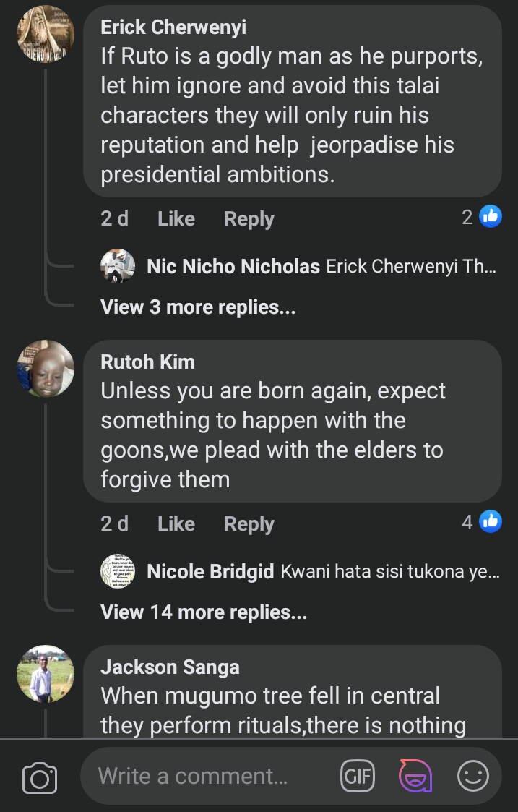Open the avatar sticker picker
Viewport: 518px width, 812px height.
tap(415, 777)
